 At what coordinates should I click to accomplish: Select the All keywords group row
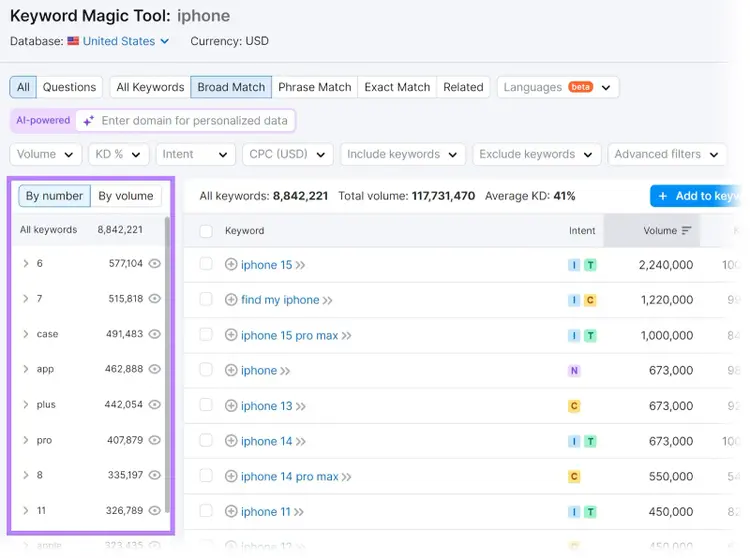[87, 230]
